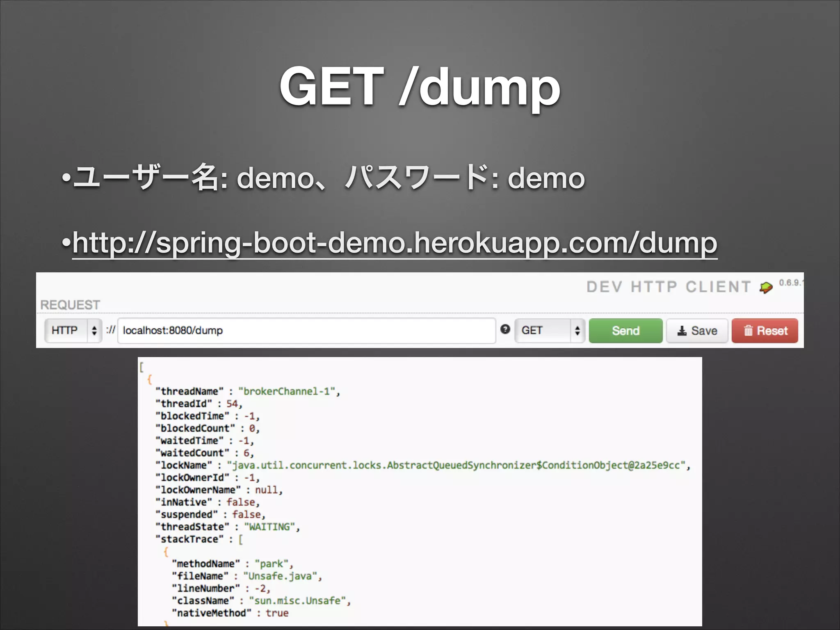The image size is (840, 630).
Task: Click the "waitedTime" line
Action: (x=205, y=441)
